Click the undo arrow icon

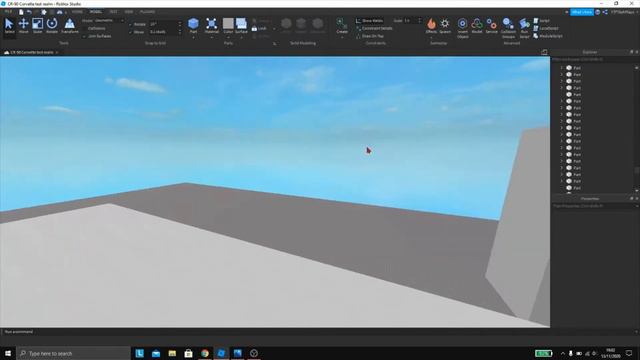point(29,12)
